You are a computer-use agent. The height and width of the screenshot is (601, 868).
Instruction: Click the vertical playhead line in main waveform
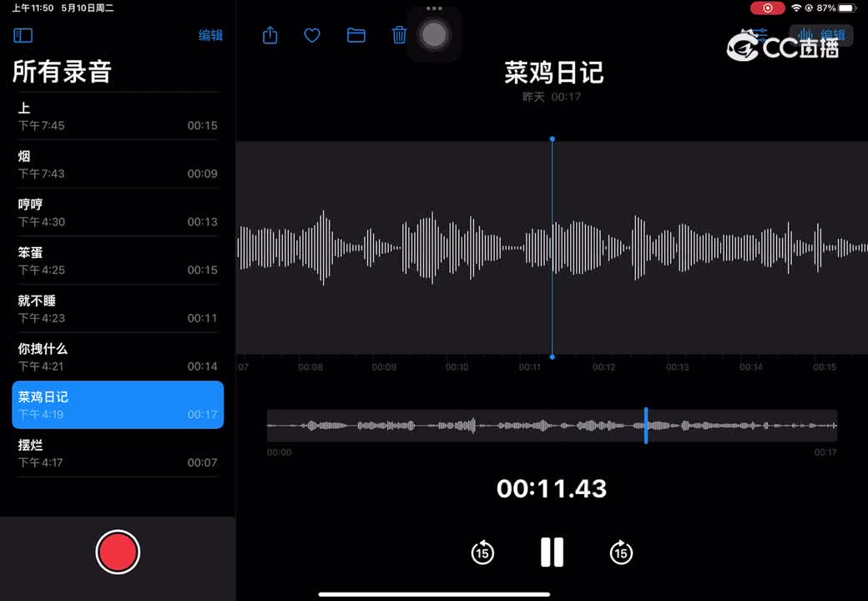click(552, 248)
